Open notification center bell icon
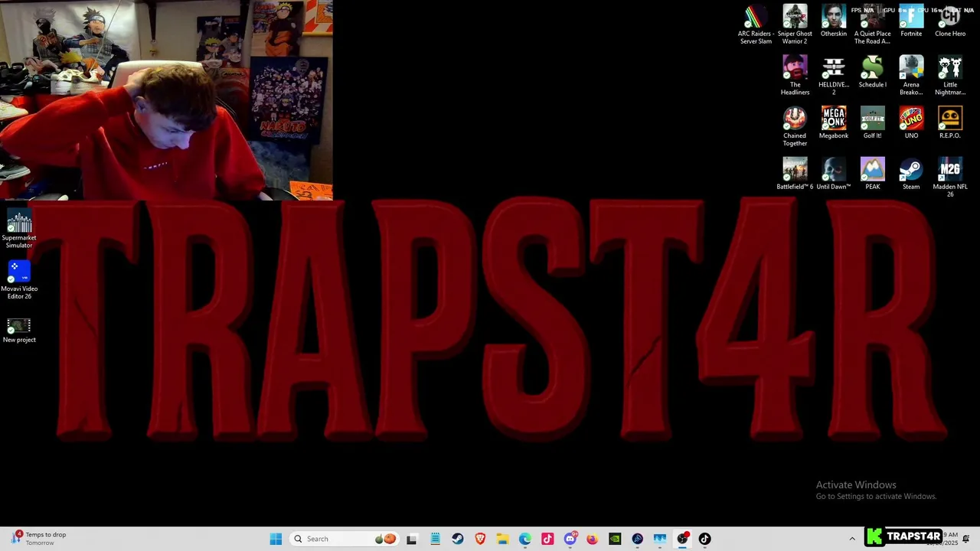The width and height of the screenshot is (980, 551). pyautogui.click(x=966, y=539)
